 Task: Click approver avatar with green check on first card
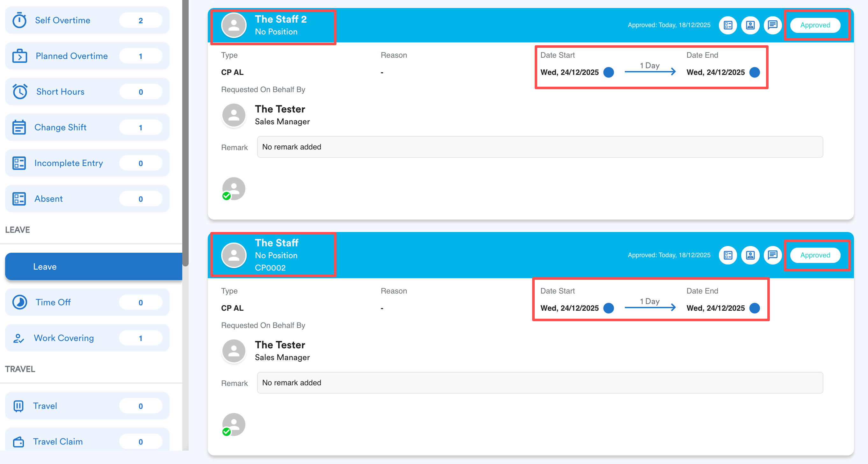[234, 189]
